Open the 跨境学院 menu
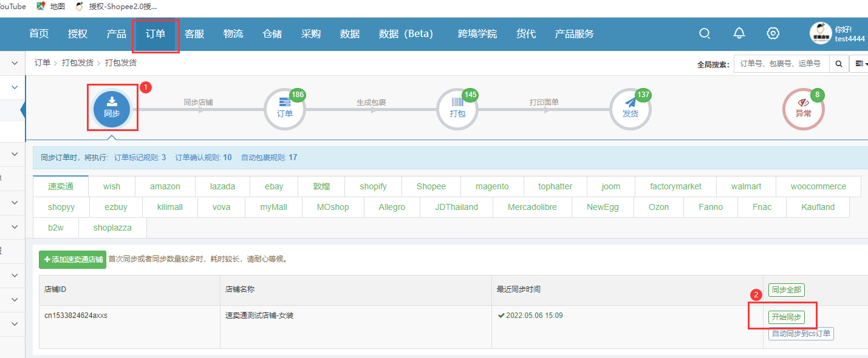The image size is (868, 358). pyautogui.click(x=477, y=34)
